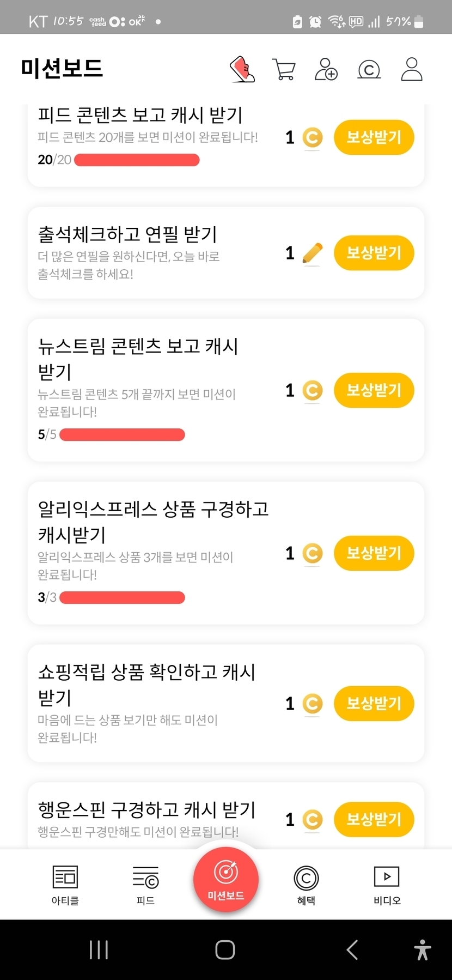The height and width of the screenshot is (980, 452).
Task: Open the shopping cart icon
Action: [x=284, y=70]
